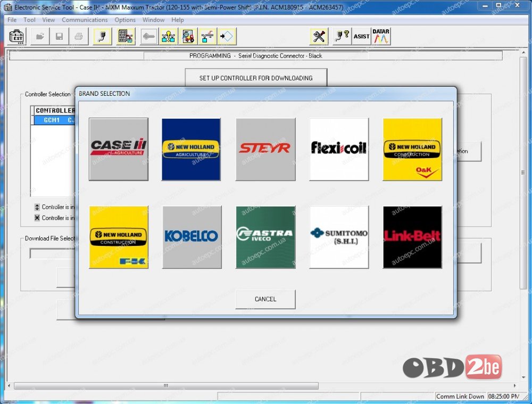Click the controller board toolbar icon
The height and width of the screenshot is (404, 532).
coord(125,36)
